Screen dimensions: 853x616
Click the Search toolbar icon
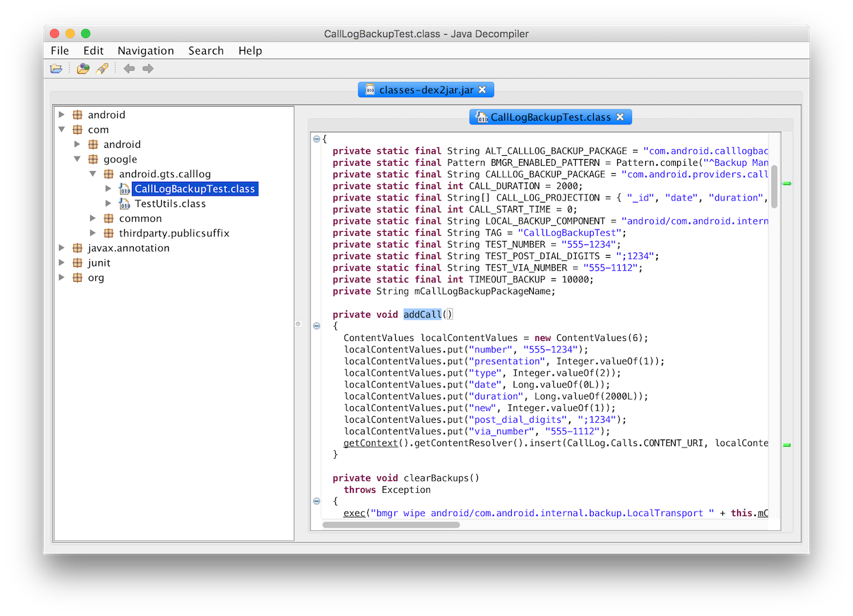pos(102,69)
